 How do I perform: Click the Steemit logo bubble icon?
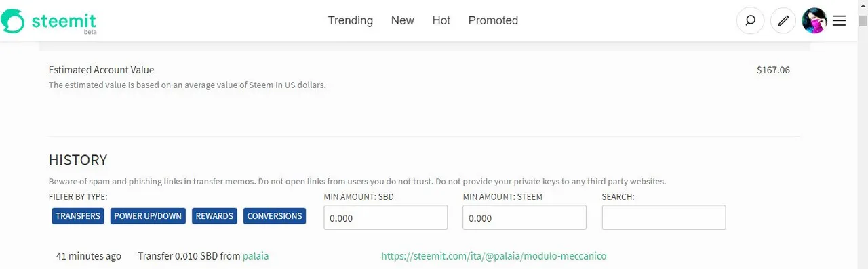tap(13, 21)
